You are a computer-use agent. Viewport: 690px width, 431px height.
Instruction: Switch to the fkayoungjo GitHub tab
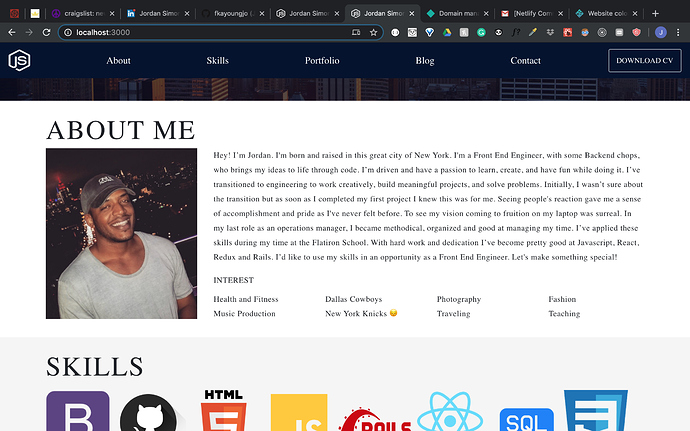click(x=231, y=14)
